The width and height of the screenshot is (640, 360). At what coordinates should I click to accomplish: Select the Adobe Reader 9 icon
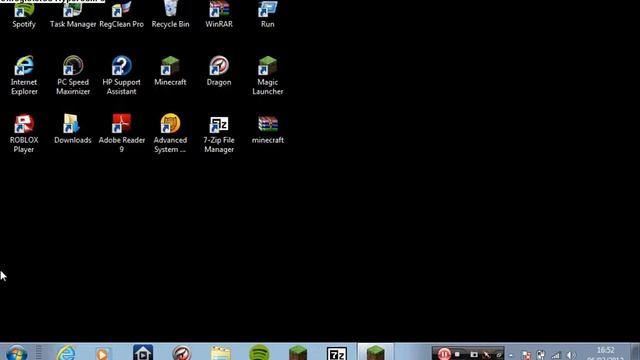pyautogui.click(x=122, y=133)
